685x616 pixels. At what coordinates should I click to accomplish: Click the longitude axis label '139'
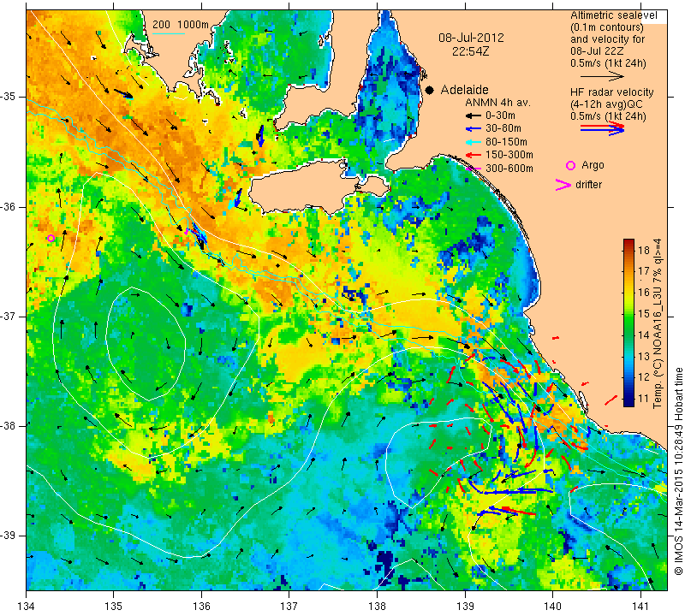[465, 607]
